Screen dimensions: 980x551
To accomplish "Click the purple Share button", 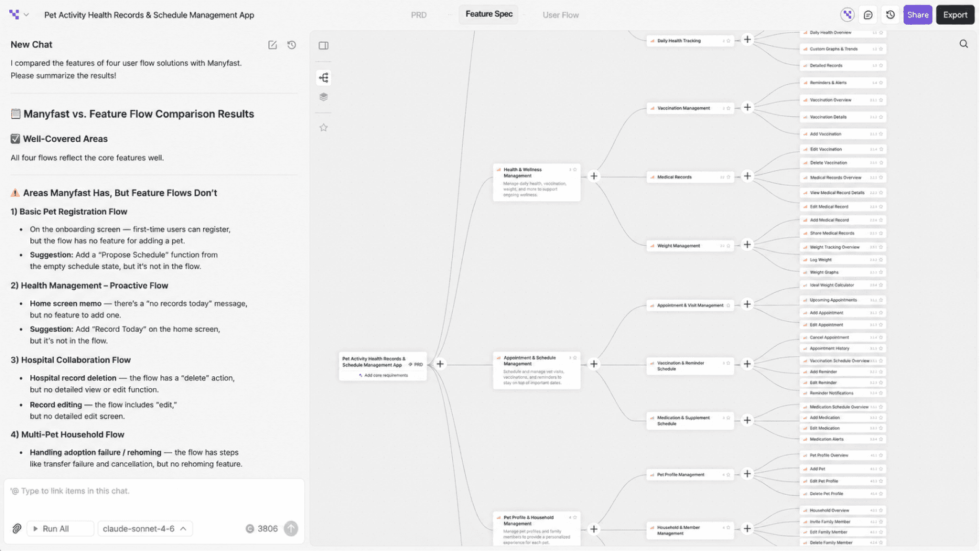I will pos(917,15).
